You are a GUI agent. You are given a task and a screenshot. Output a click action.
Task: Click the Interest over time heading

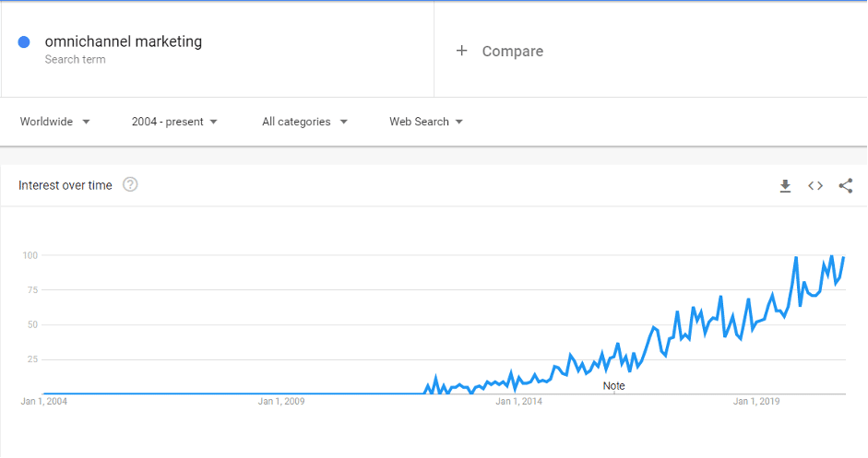[x=65, y=185]
